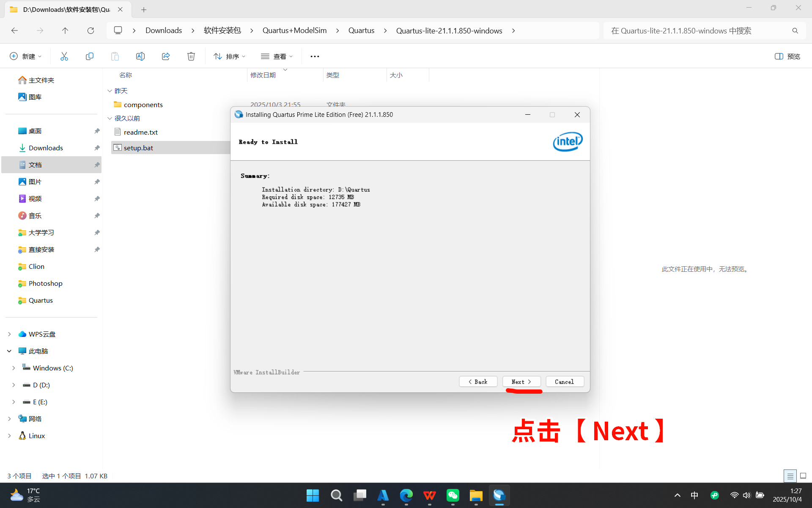The height and width of the screenshot is (508, 812).
Task: Refresh the current folder
Action: [91, 30]
